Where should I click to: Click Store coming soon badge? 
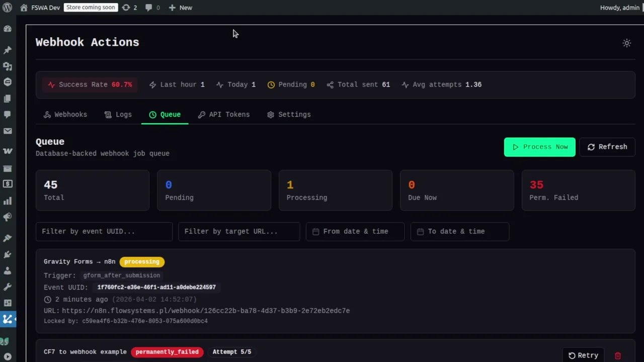point(91,8)
